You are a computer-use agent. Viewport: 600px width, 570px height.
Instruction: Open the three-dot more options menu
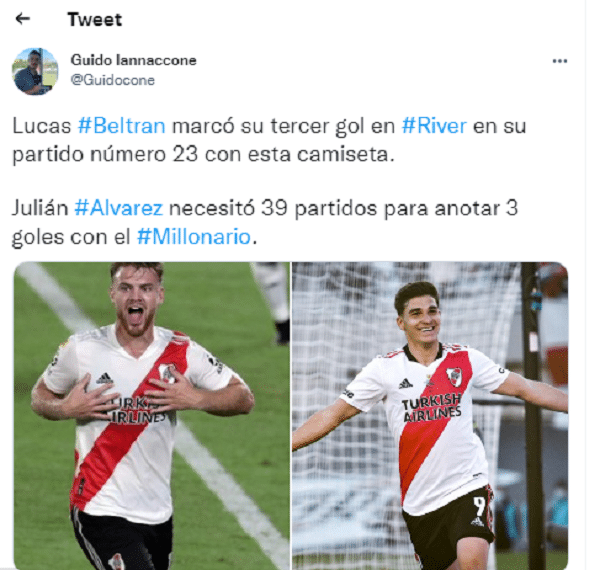(560, 61)
